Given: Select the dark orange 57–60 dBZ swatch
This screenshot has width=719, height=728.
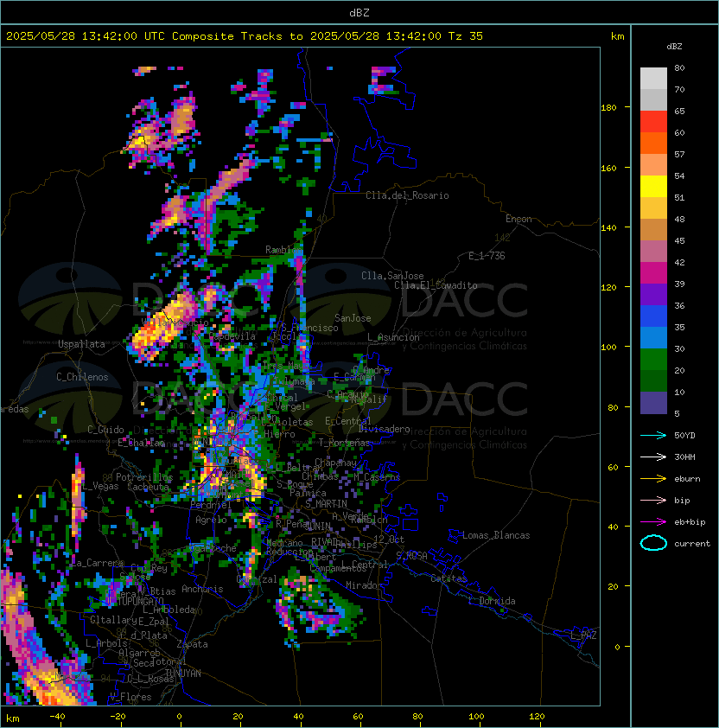Looking at the screenshot, I should pyautogui.click(x=653, y=144).
